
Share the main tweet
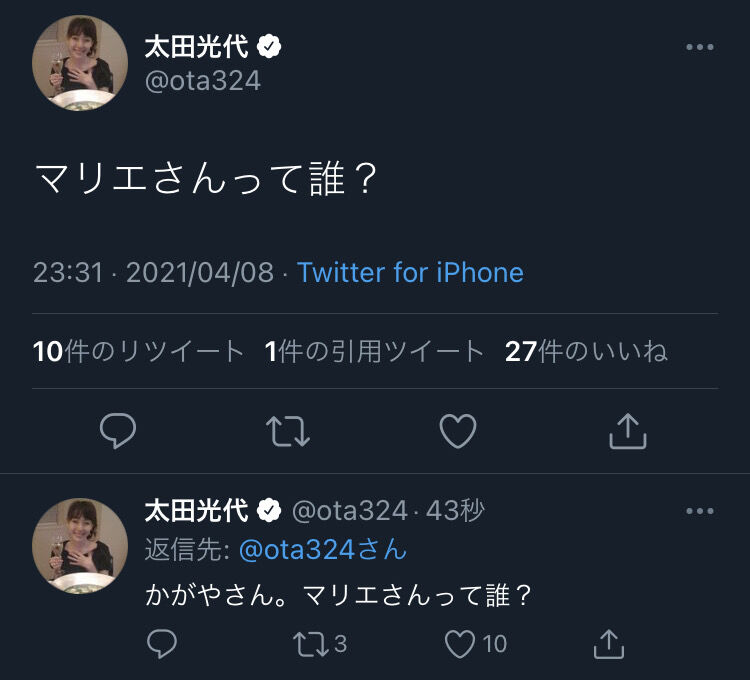tap(628, 431)
